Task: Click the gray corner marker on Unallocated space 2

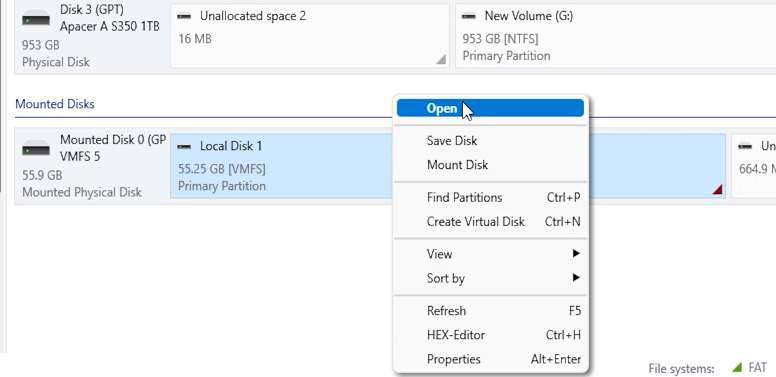Action: click(440, 59)
